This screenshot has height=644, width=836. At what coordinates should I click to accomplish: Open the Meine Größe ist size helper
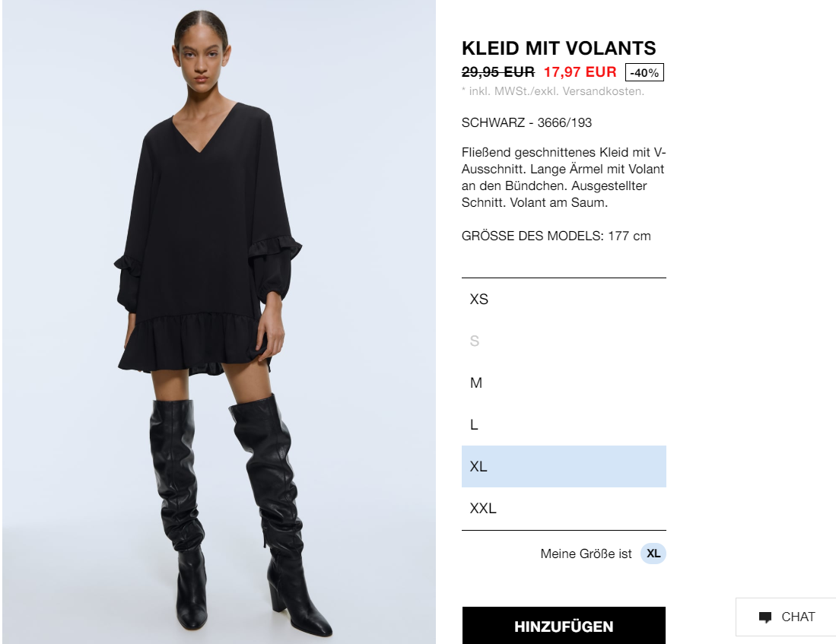coord(586,554)
